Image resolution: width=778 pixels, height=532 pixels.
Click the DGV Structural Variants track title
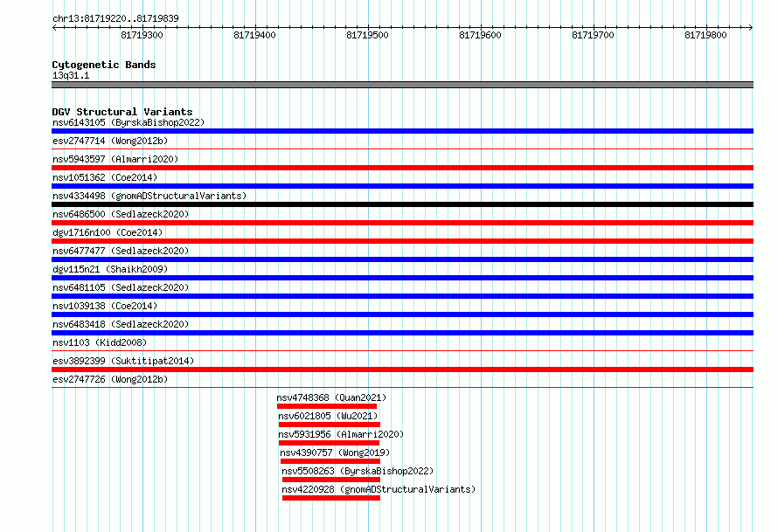(122, 112)
